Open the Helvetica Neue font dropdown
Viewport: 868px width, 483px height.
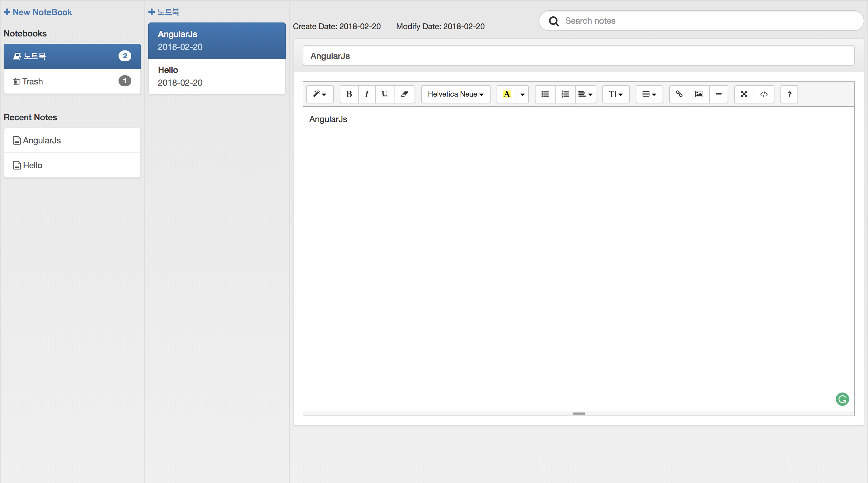pyautogui.click(x=456, y=94)
